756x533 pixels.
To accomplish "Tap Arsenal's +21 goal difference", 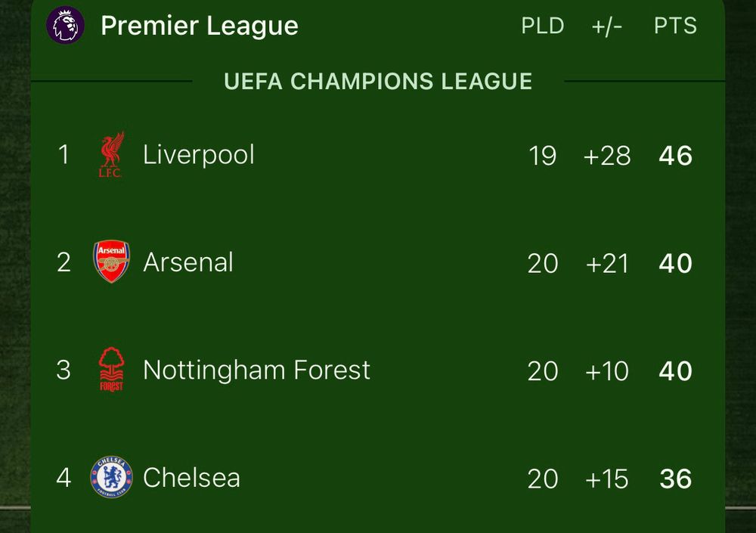I will (607, 264).
